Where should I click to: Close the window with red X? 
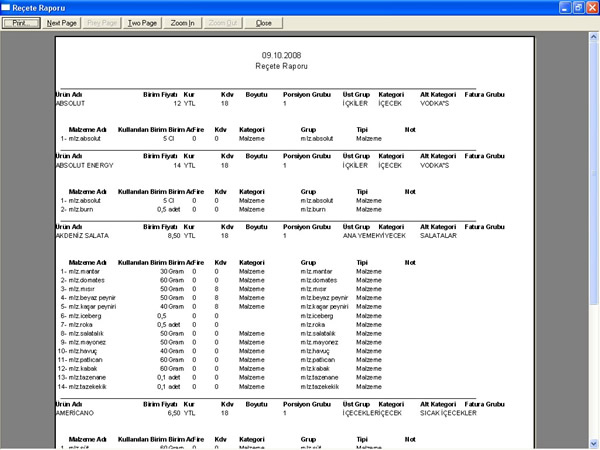pyautogui.click(x=592, y=8)
